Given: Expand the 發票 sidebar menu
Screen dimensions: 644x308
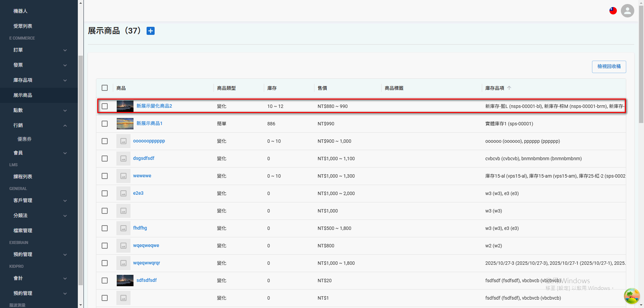Looking at the screenshot, I should click(x=39, y=65).
